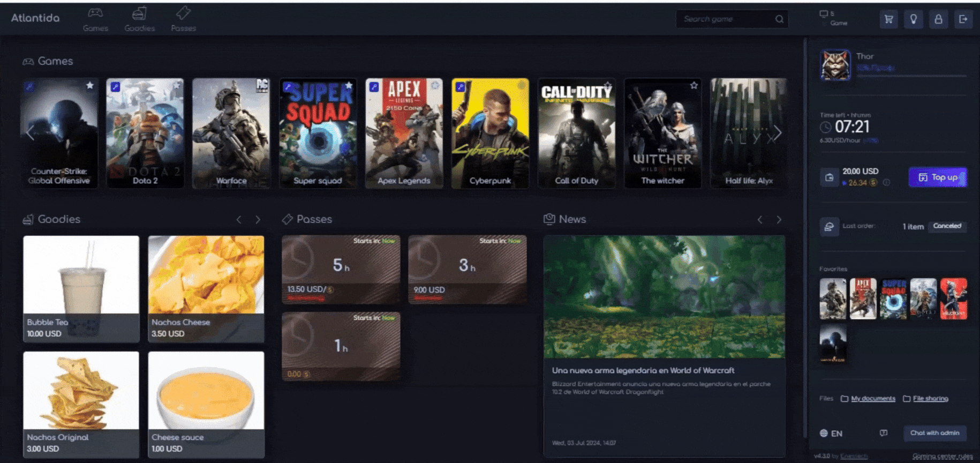Open the Goodies tab in top navigation

pyautogui.click(x=139, y=19)
